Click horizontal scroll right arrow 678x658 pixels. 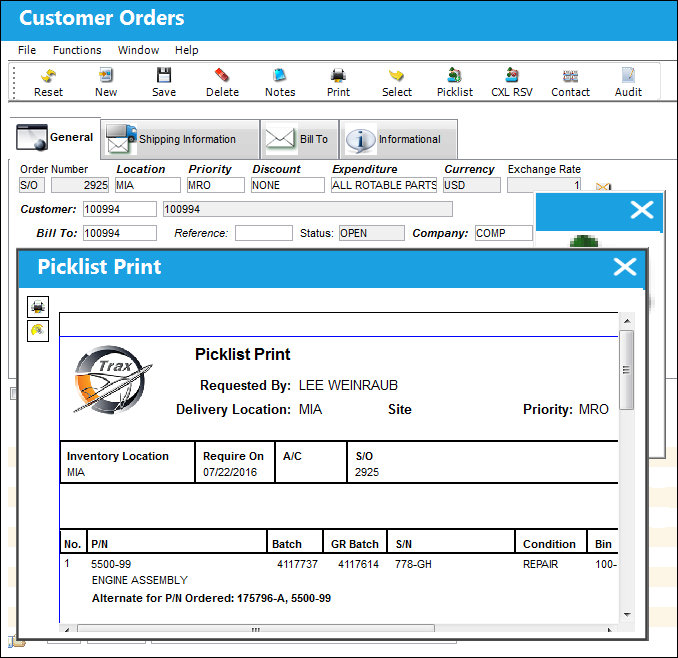(610, 629)
